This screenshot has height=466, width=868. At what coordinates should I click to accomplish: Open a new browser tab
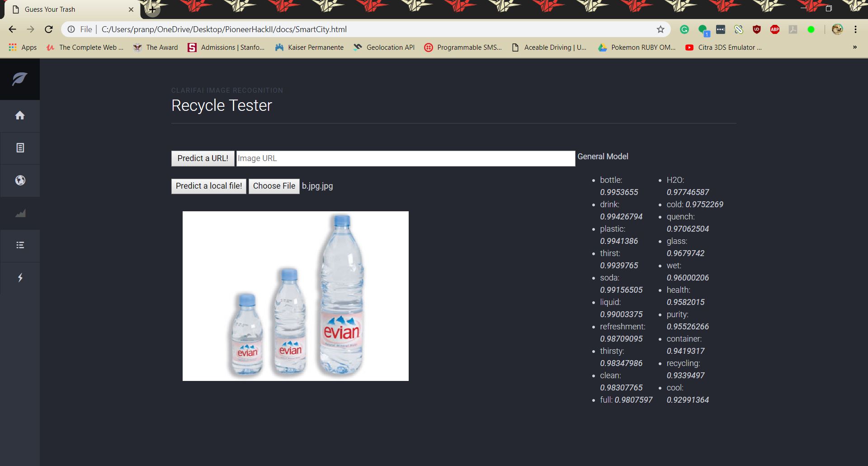coord(153,9)
